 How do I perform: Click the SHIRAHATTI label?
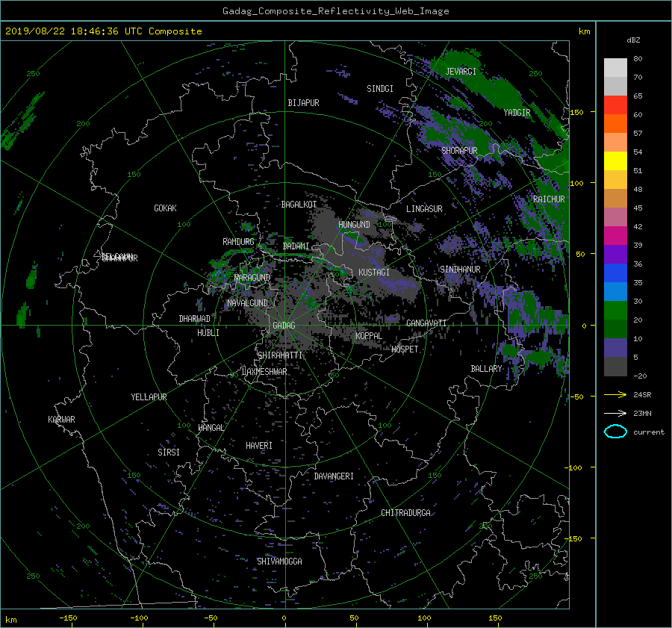point(280,355)
